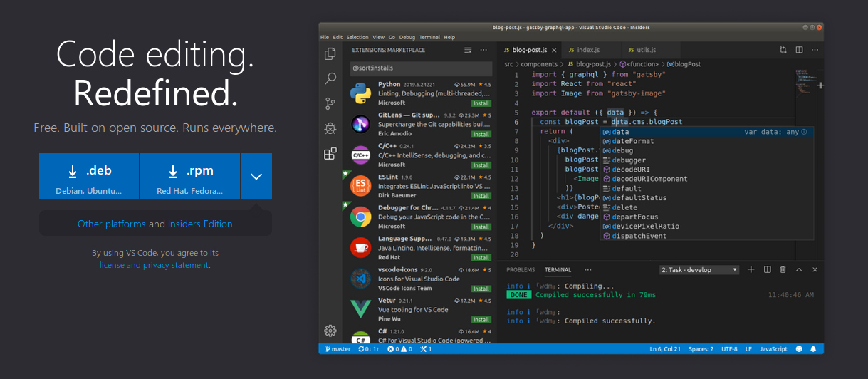
Task: Click the info icon beside the data suggestion
Action: pos(805,132)
